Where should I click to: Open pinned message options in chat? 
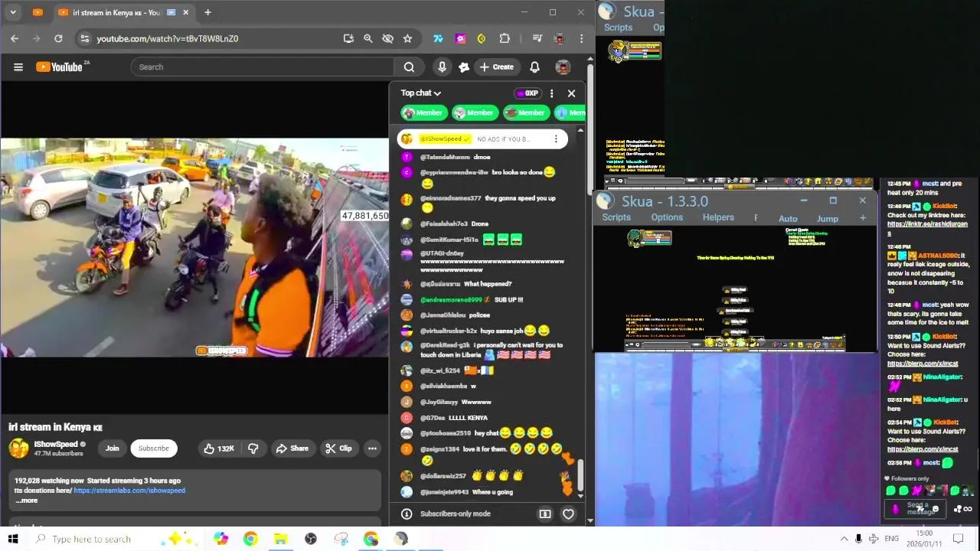click(x=556, y=139)
